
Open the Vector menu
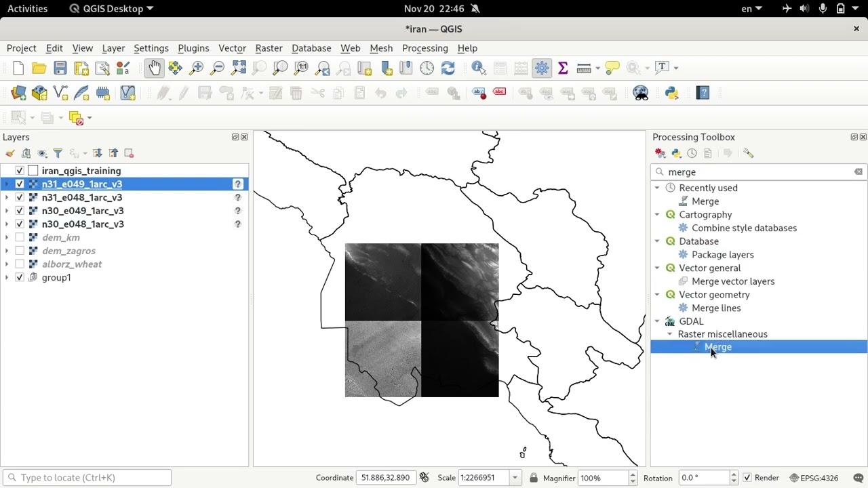232,48
